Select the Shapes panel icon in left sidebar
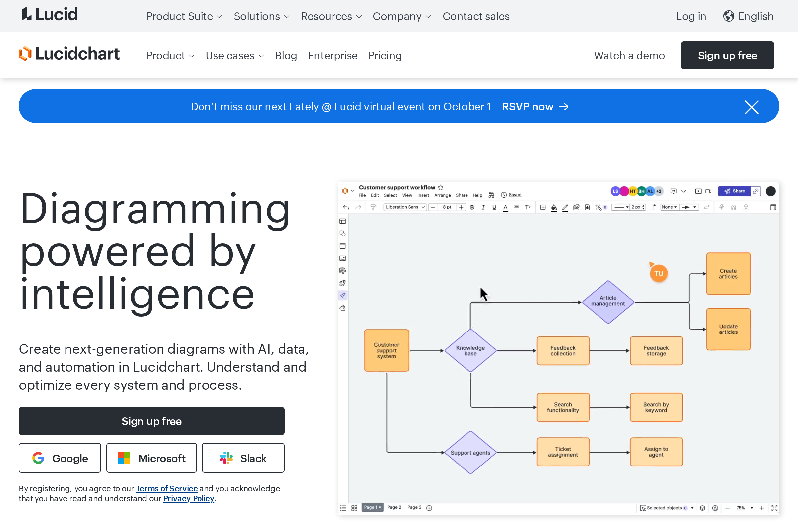798x532 pixels. (343, 233)
